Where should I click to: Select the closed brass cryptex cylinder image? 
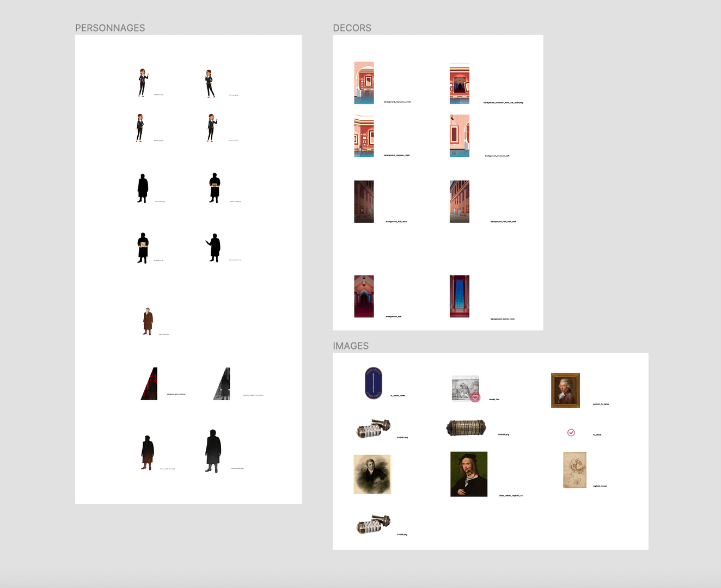pos(466,428)
